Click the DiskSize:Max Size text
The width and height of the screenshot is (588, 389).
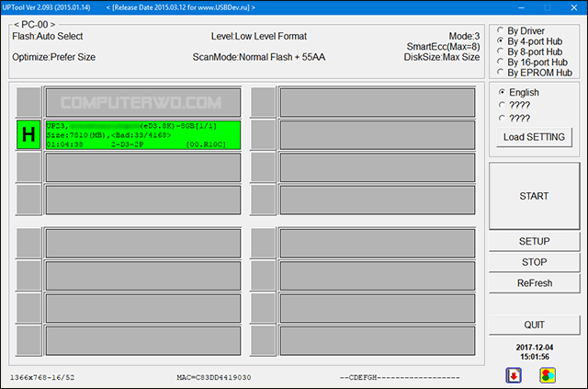(442, 57)
